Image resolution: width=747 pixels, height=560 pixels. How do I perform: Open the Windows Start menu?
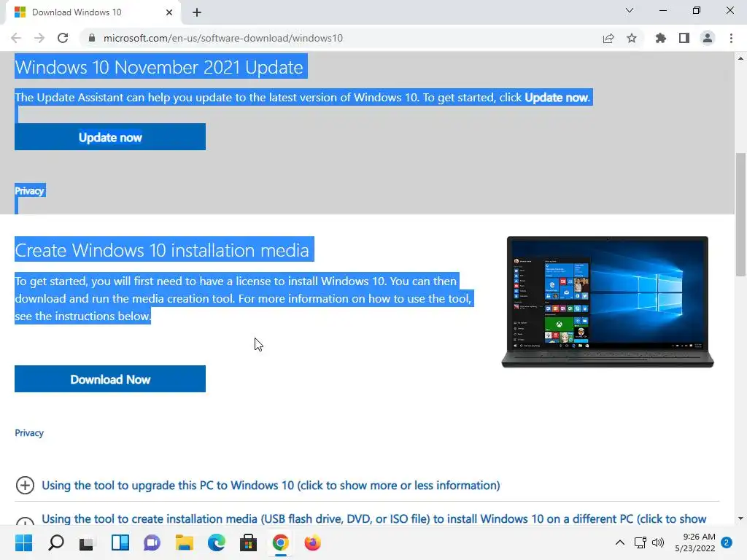coord(23,542)
